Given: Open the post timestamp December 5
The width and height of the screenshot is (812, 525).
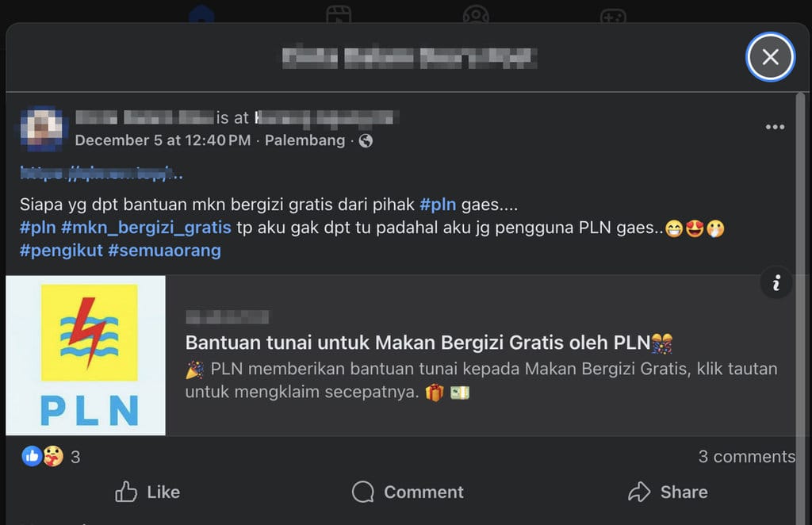Looking at the screenshot, I should [x=163, y=140].
